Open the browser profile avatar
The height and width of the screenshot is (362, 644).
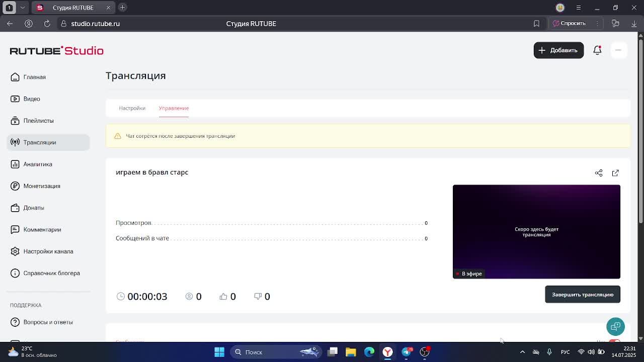pyautogui.click(x=560, y=8)
